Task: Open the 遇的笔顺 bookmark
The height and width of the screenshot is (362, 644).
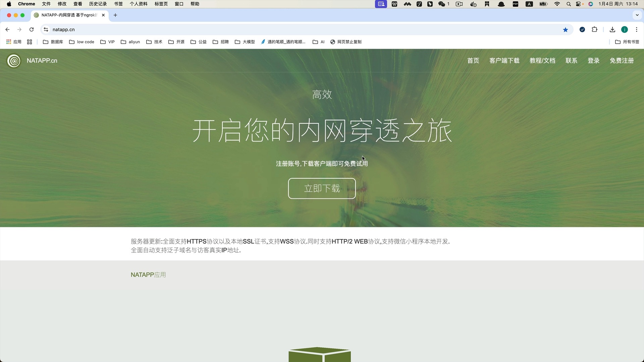Action: click(283, 42)
